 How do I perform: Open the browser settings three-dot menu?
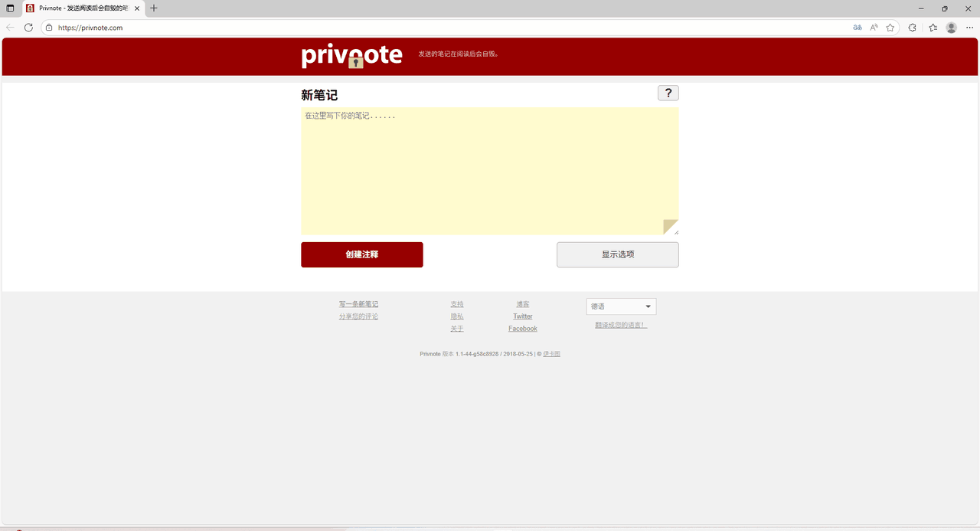click(970, 27)
